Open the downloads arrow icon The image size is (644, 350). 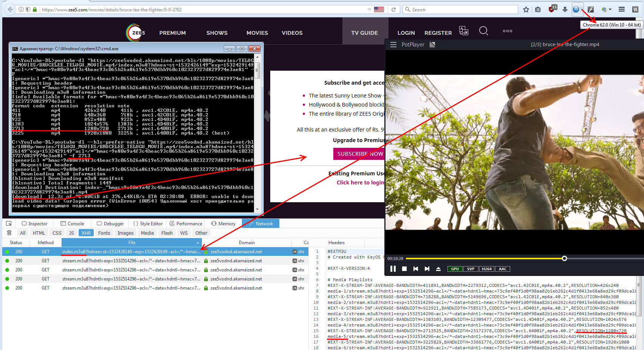tap(565, 9)
